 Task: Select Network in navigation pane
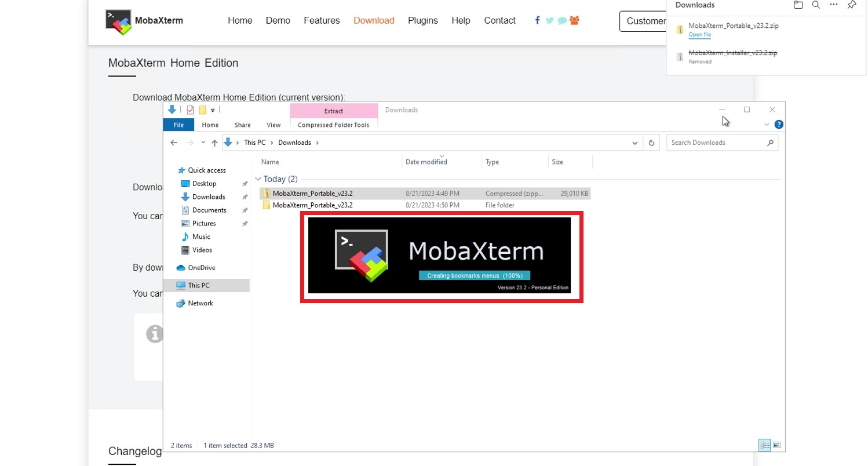[200, 303]
